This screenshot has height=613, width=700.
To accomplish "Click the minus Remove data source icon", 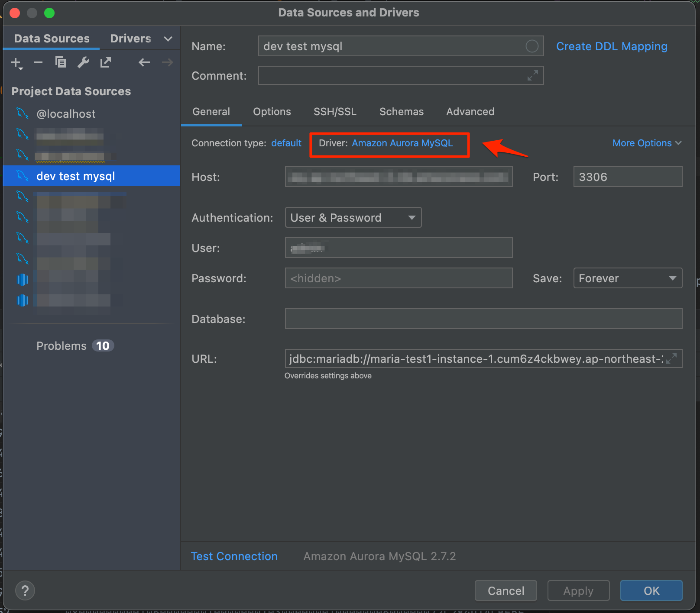I will pyautogui.click(x=38, y=63).
